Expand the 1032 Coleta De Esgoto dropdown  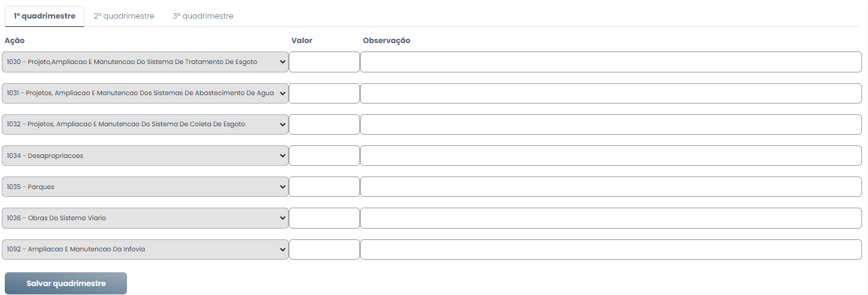tap(145, 124)
